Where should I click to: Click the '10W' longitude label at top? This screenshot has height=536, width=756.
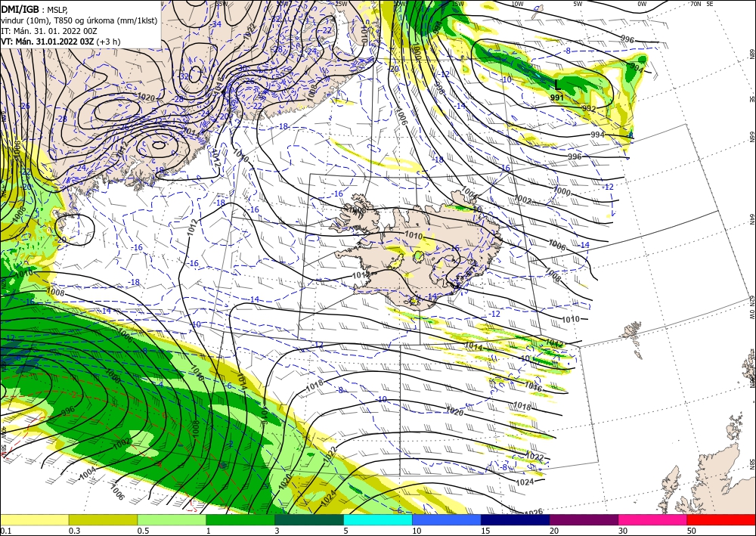point(517,4)
